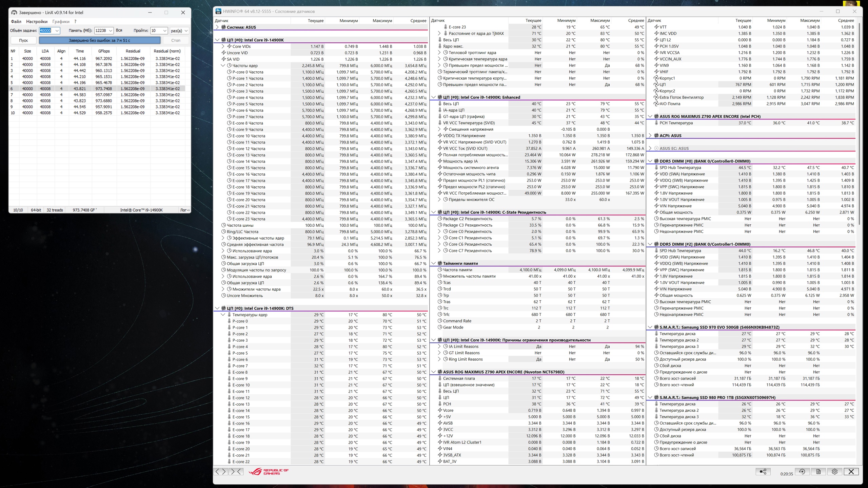
Task: Open HWiNFO sensor settings gear
Action: click(x=835, y=472)
